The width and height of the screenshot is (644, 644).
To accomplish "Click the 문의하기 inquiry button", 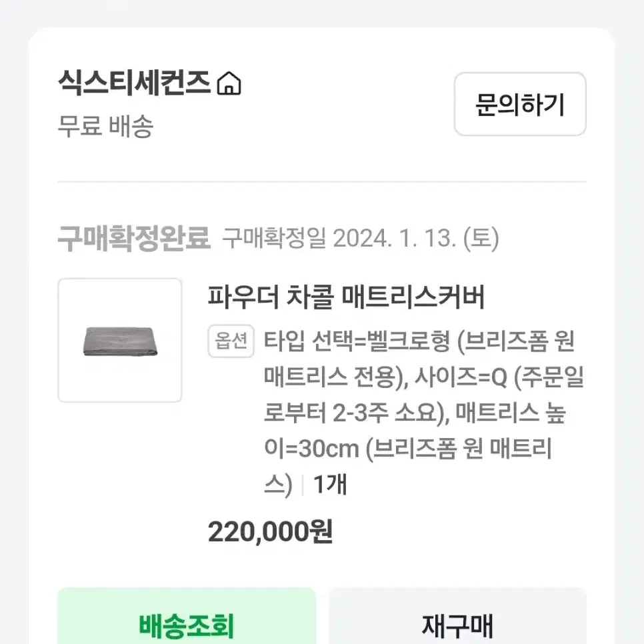I will tap(520, 104).
